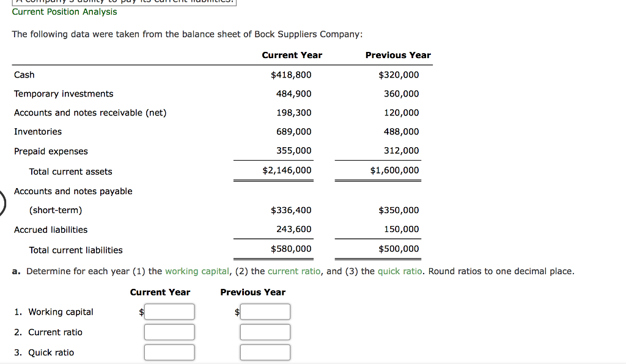Image resolution: width=626 pixels, height=364 pixels.
Task: Click Quick ratio Previous Year input field
Action: (265, 352)
